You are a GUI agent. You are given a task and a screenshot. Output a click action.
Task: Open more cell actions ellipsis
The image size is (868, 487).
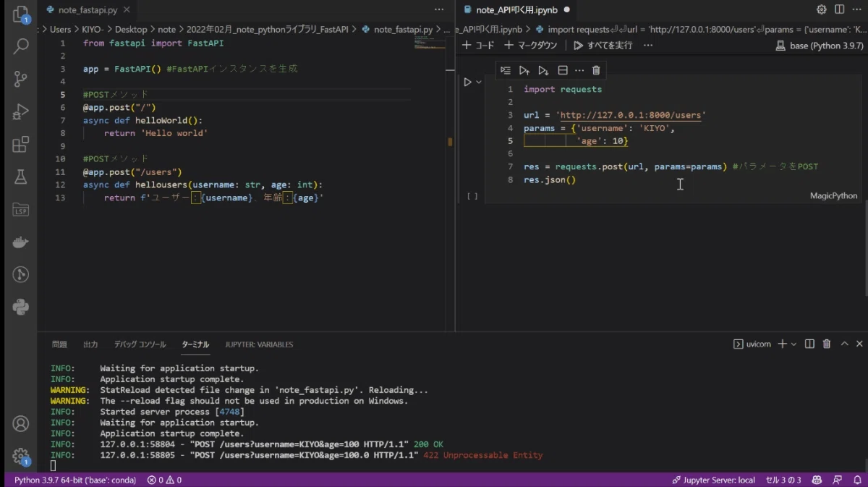[579, 70]
